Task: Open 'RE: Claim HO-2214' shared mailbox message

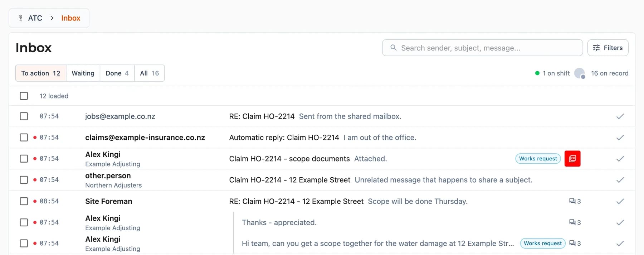Action: tap(262, 116)
